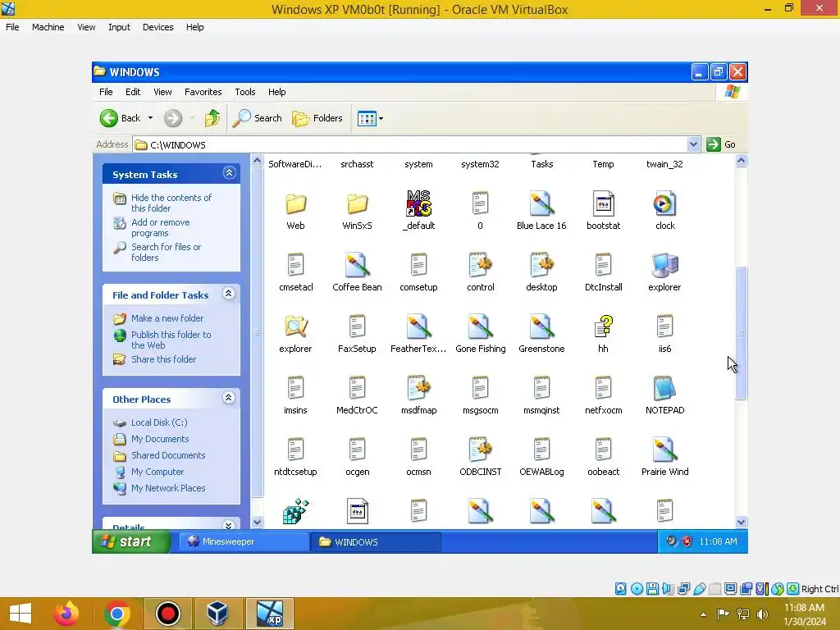840x630 pixels.
Task: Open the VirtualBox Devices menu
Action: click(157, 27)
